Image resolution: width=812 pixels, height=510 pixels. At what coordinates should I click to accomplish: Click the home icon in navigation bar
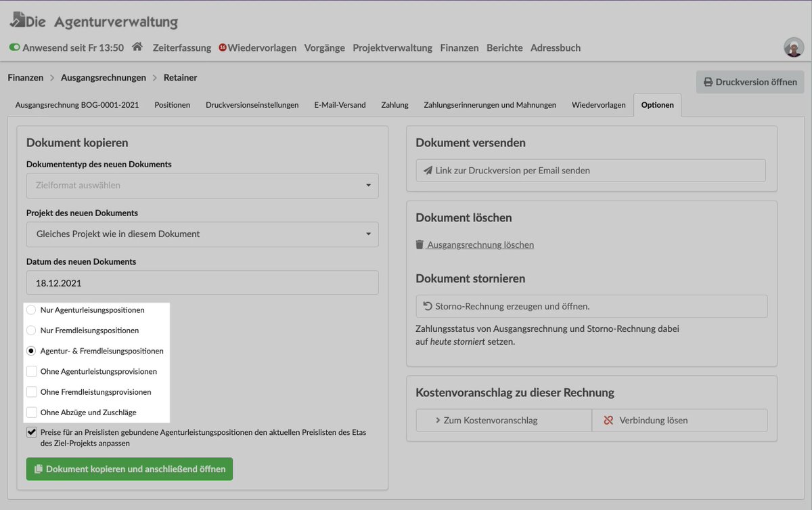[x=137, y=47]
